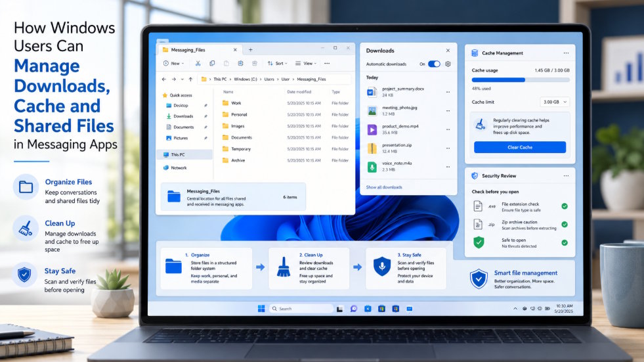Select the Temporary folder row
The width and height of the screenshot is (644, 362).
click(x=285, y=149)
